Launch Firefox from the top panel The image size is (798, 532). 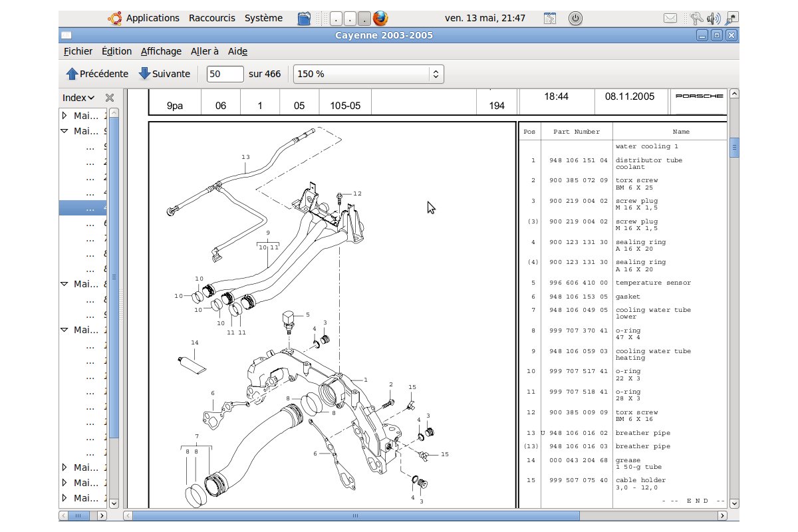pos(380,18)
